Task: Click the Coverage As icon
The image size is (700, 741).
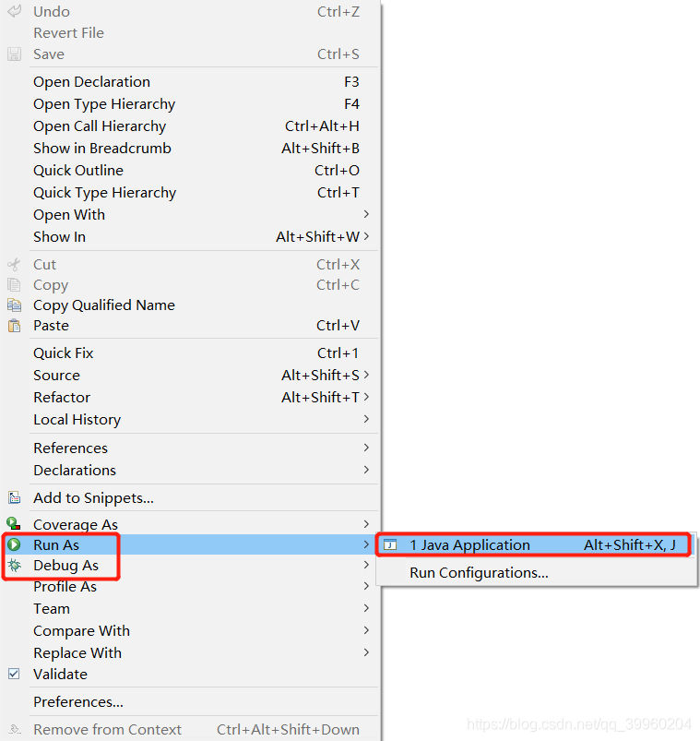Action: point(13,523)
